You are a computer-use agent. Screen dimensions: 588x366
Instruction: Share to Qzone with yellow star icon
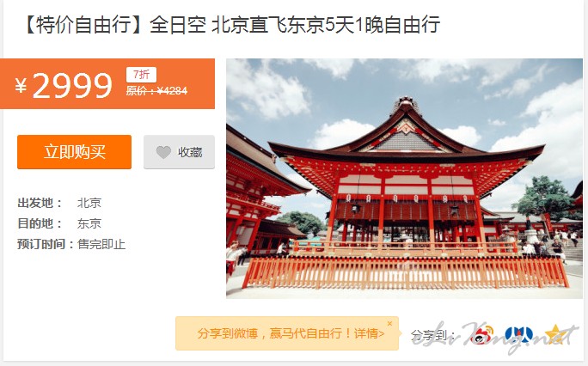click(556, 334)
